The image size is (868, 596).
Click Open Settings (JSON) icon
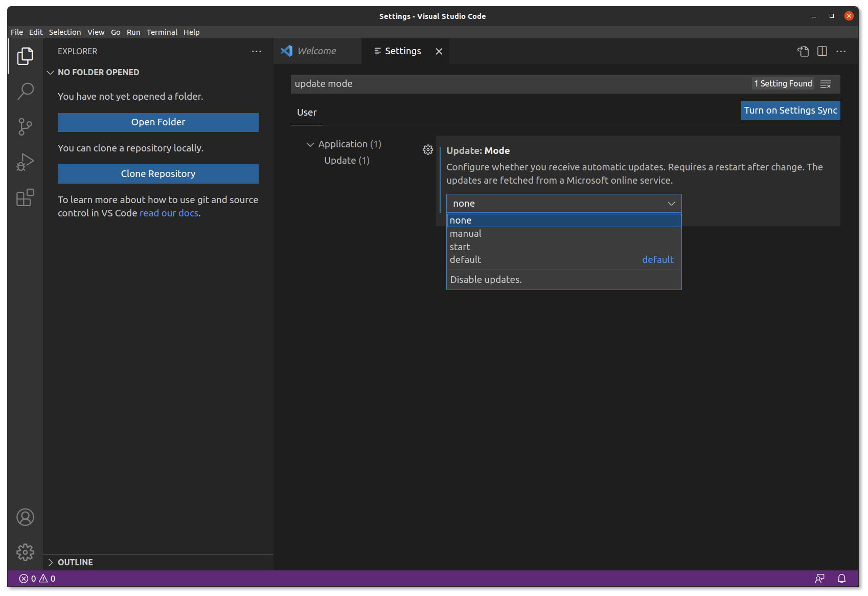tap(803, 51)
